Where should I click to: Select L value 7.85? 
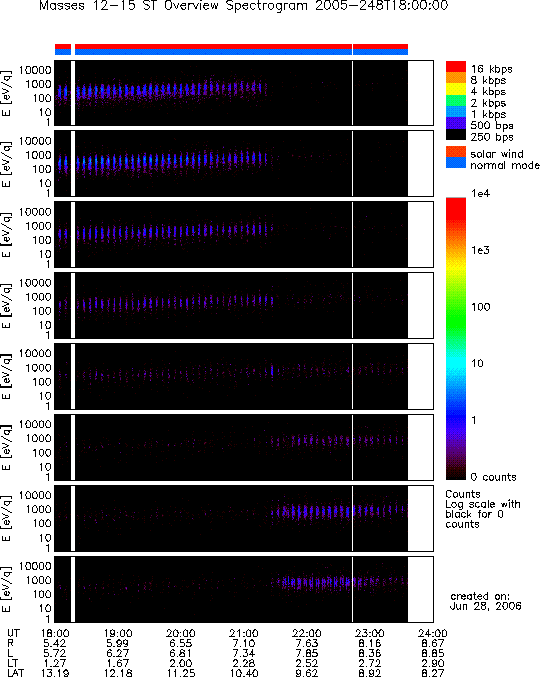[x=306, y=653]
